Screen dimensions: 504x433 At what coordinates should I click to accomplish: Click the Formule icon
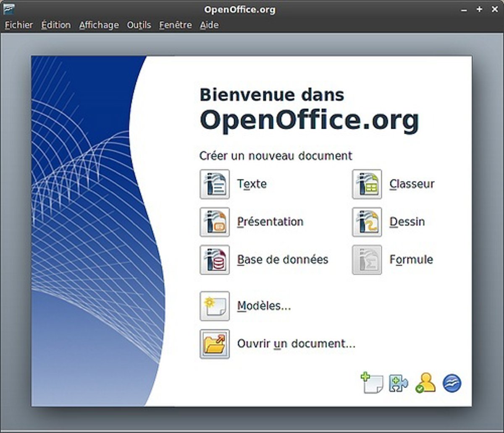tap(367, 260)
